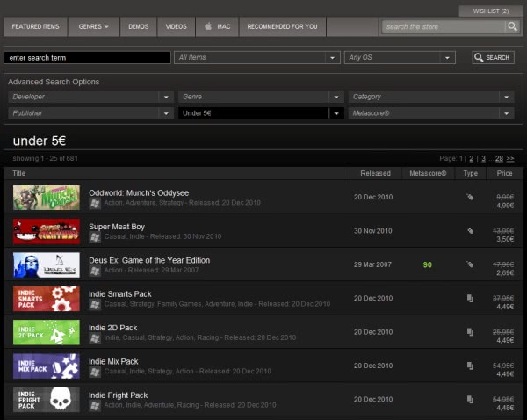
Task: Click the Super Meat Boy thumbnail
Action: (x=47, y=231)
